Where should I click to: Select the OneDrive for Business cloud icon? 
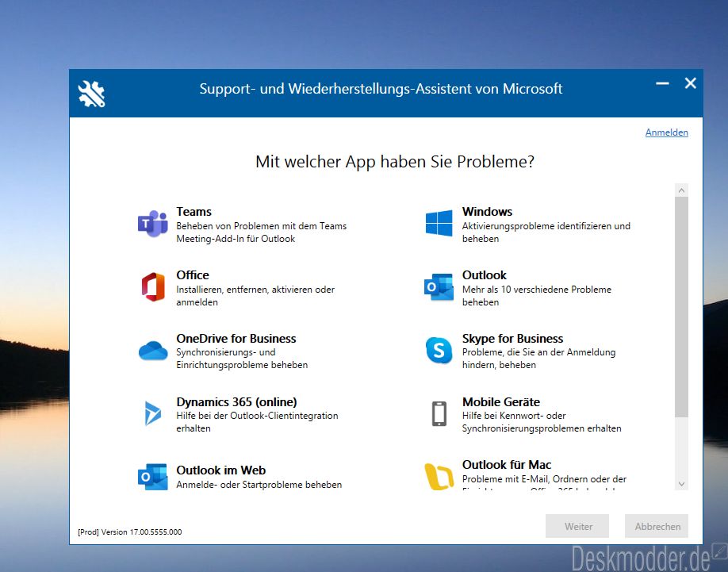coord(153,351)
